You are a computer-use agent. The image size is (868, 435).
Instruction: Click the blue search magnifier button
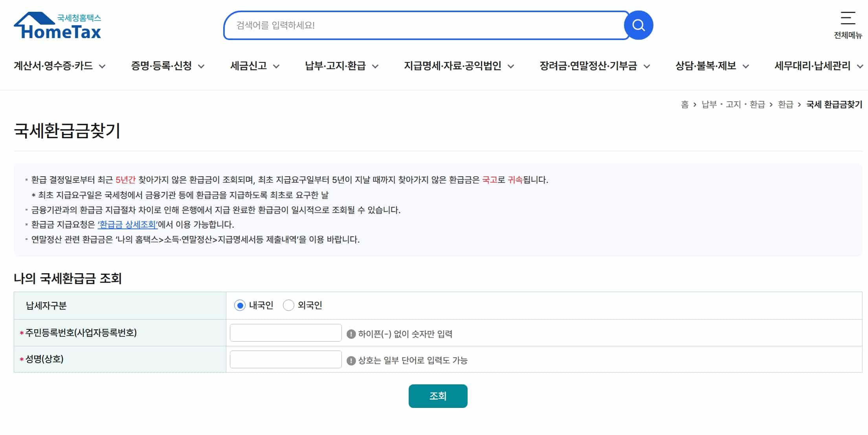[639, 26]
